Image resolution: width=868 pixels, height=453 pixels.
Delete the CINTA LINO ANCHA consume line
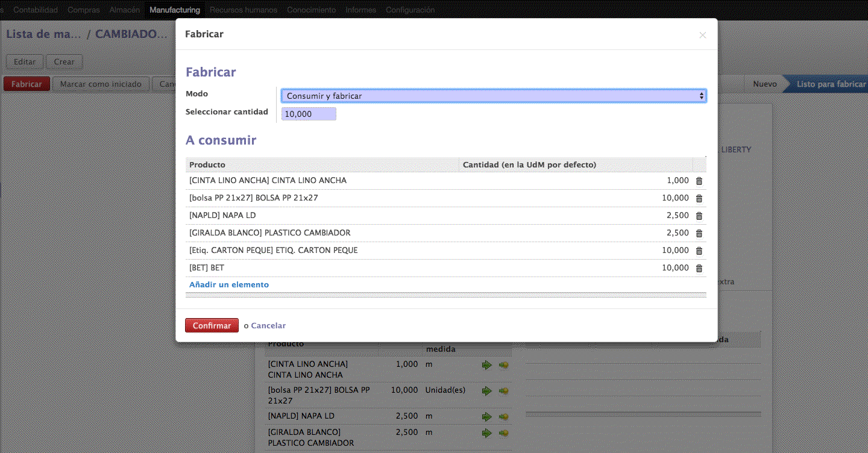pyautogui.click(x=699, y=181)
